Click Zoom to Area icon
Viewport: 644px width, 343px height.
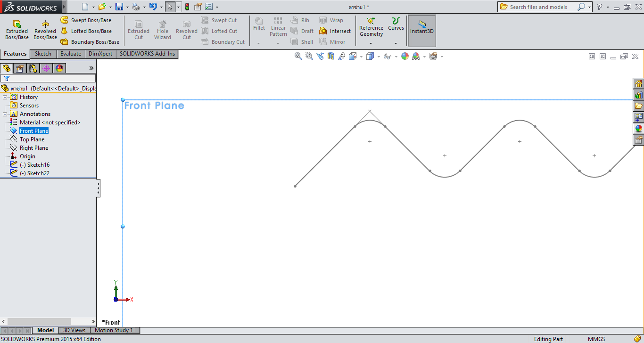(x=309, y=56)
